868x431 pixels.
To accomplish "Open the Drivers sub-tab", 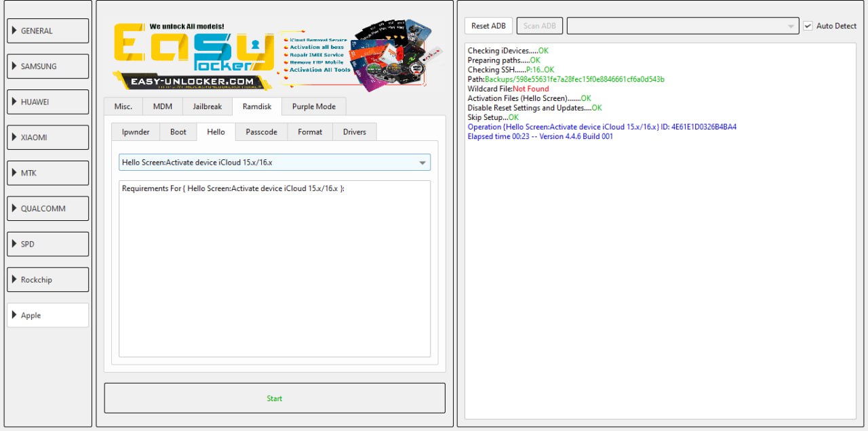I will tap(354, 131).
